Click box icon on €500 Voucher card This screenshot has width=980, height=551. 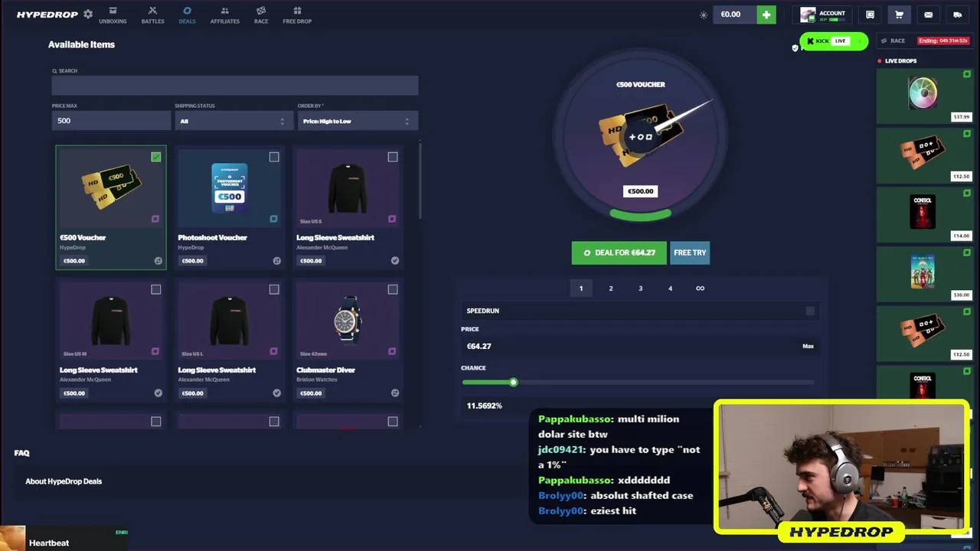click(155, 219)
